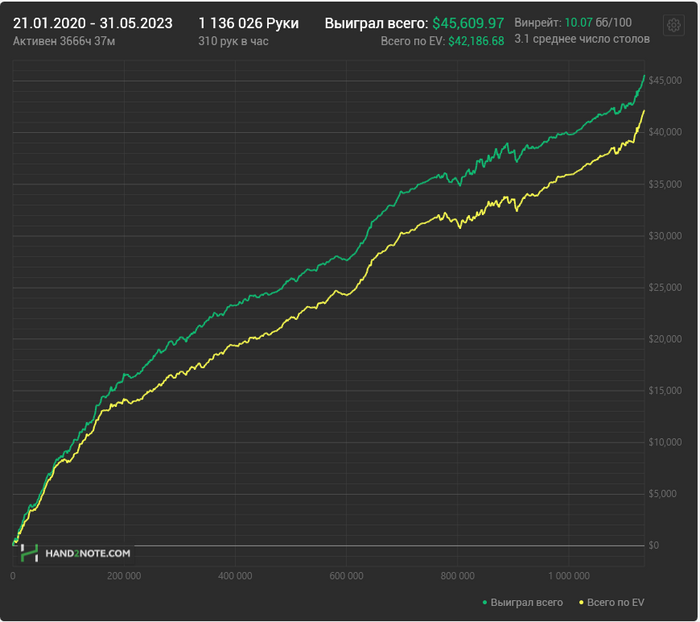Click the $5,000 y-axis label
Screen dimensions: 700x622
tap(662, 494)
